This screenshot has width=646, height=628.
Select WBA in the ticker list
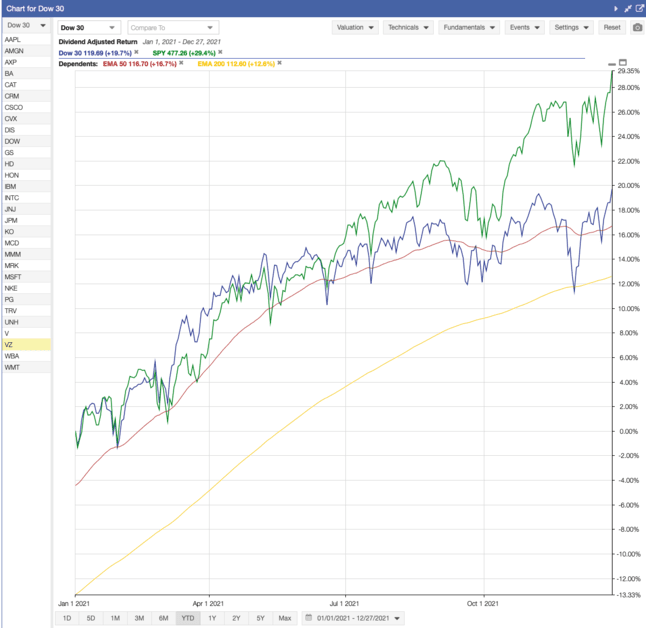pos(26,356)
